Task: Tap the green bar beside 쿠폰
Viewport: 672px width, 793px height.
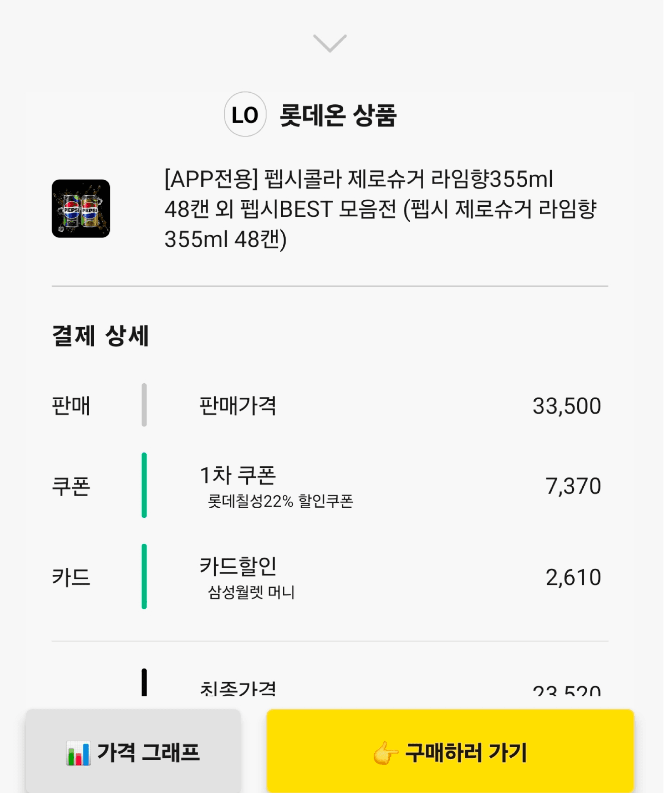Action: tap(144, 485)
